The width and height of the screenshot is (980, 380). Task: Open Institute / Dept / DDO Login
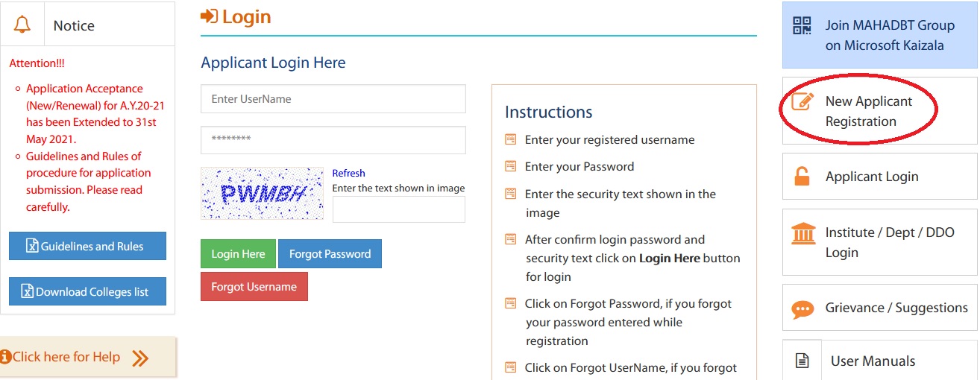tap(880, 242)
